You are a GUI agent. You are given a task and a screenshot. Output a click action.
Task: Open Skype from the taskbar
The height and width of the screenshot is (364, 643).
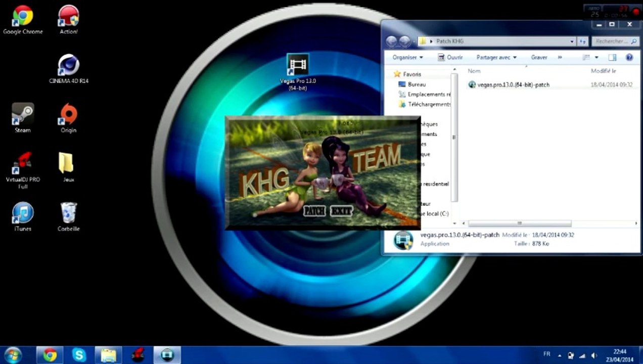click(79, 355)
